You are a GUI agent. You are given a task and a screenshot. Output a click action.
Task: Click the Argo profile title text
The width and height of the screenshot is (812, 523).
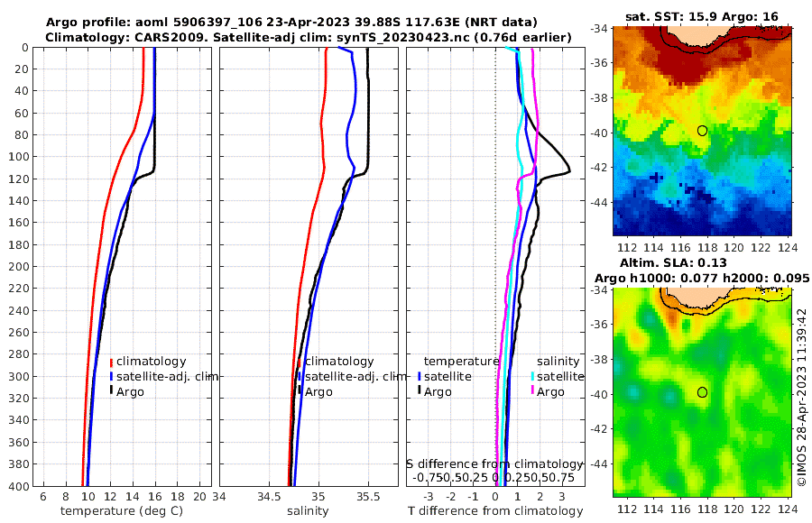[x=291, y=23]
